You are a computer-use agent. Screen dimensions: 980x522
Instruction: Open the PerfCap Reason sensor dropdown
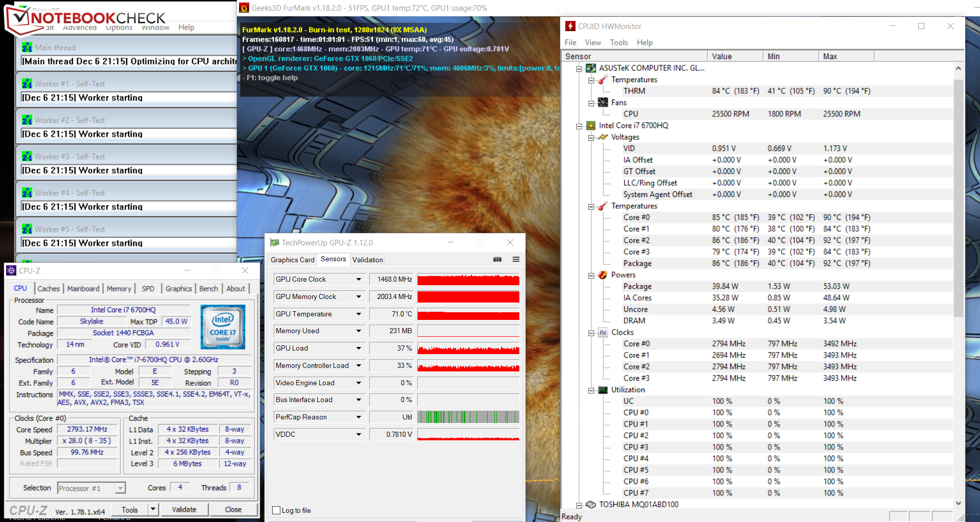pos(358,417)
